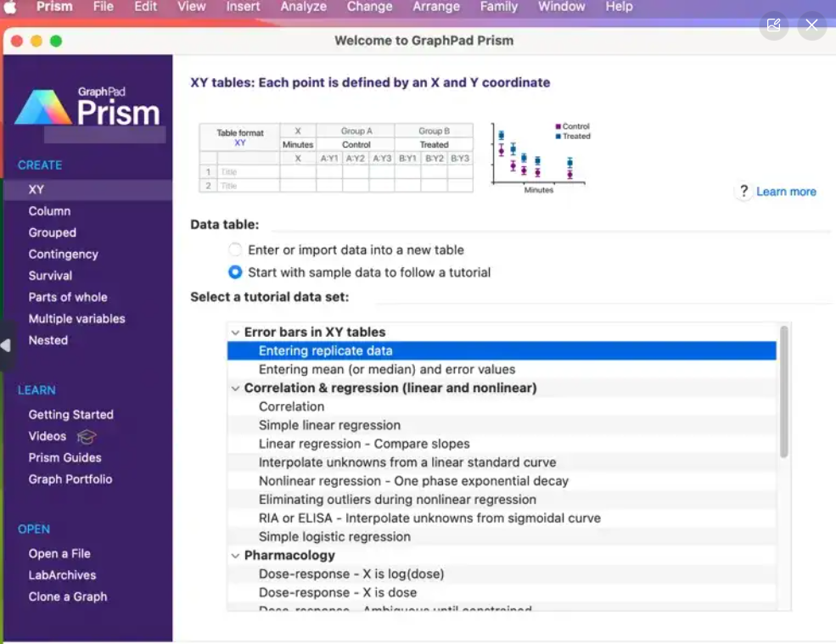836x644 pixels.
Task: Open the File menu
Action: click(103, 7)
